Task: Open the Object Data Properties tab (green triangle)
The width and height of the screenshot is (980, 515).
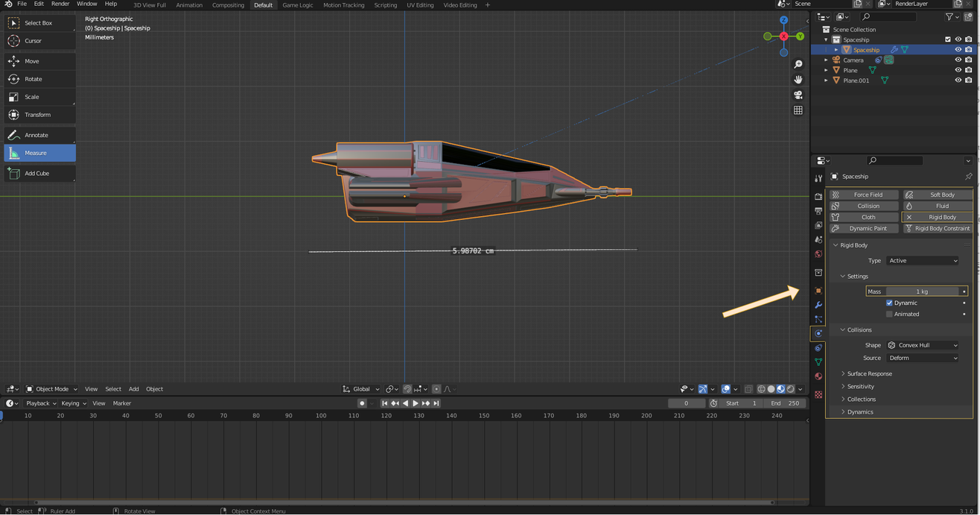Action: click(x=818, y=362)
